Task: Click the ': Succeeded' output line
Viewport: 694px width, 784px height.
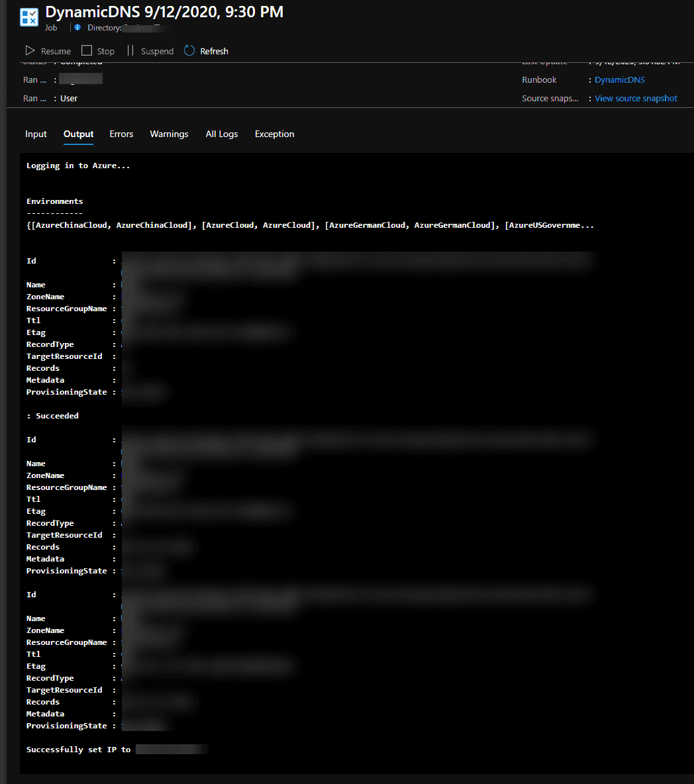Action: 52,415
